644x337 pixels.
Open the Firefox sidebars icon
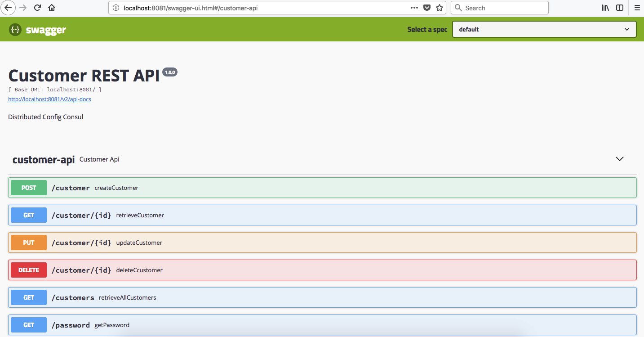tap(621, 8)
